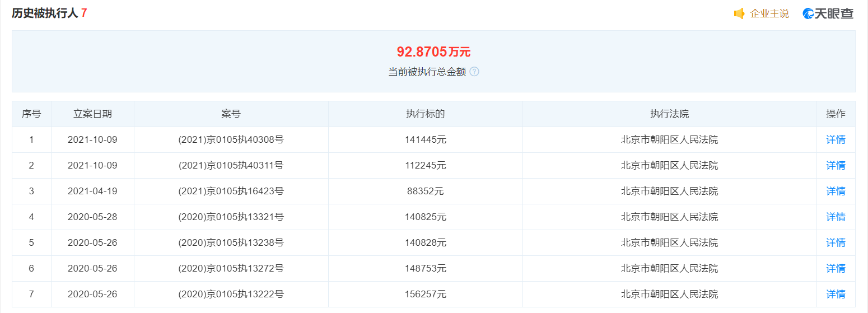Viewport: 868px width, 313px height.
Task: Click the help question mark icon
Action: tap(474, 72)
